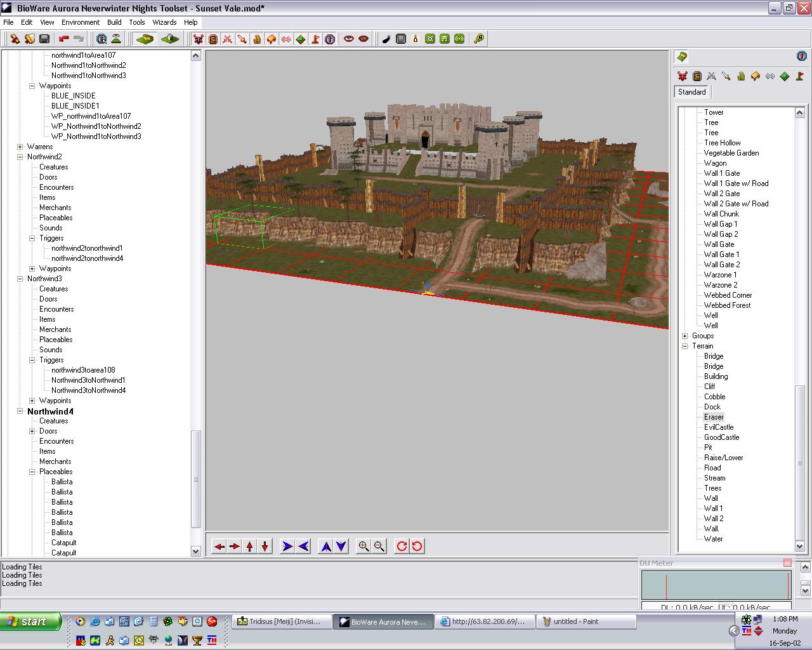812x650 pixels.
Task: Select BLUE_INSIDE1 waypoint in area tree
Action: pos(75,106)
